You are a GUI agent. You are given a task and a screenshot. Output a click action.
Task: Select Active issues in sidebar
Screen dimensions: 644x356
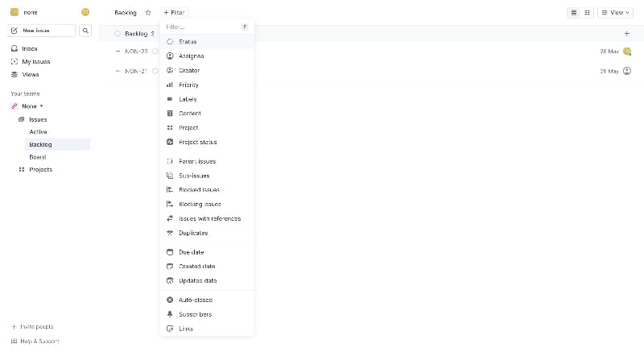[38, 132]
